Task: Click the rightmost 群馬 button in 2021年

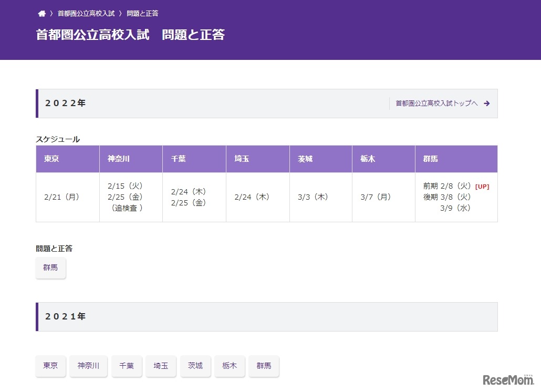Action: tap(264, 366)
